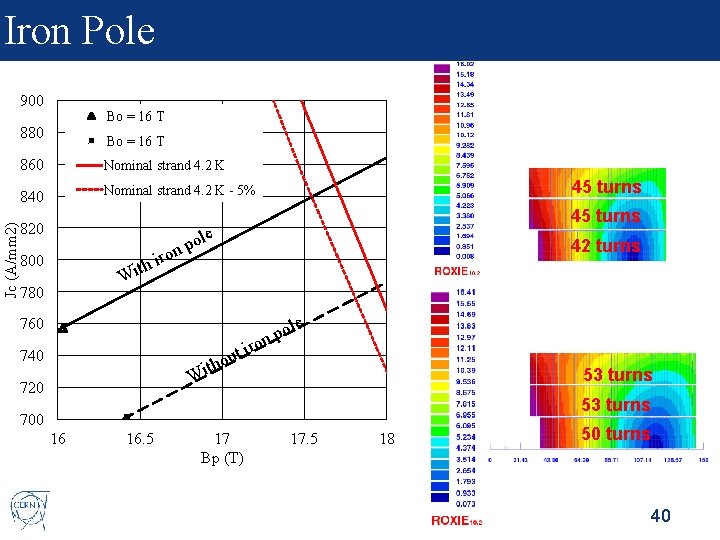The image size is (720, 540).
Task: Click the 880 tick on the y-axis
Action: (x=32, y=133)
